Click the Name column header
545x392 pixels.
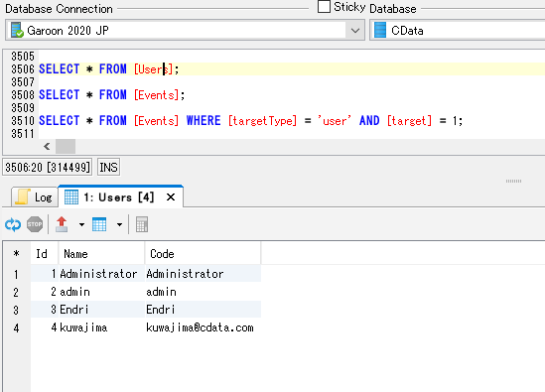pos(101,254)
